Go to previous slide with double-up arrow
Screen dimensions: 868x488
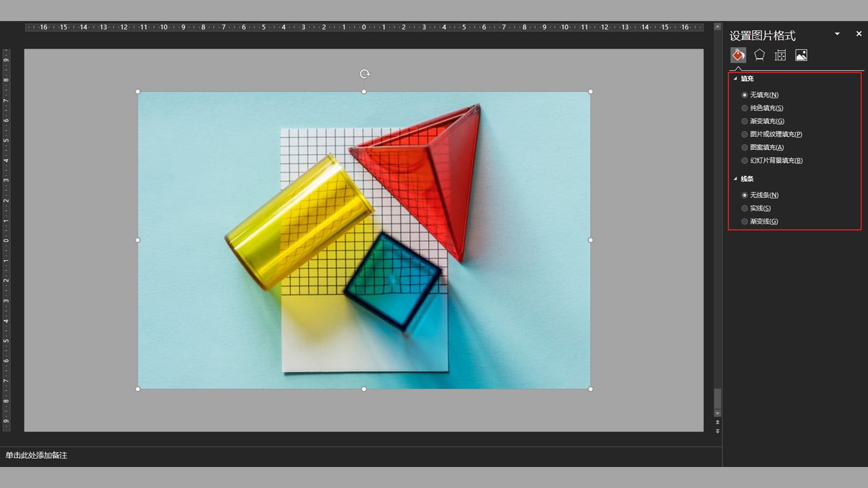click(717, 422)
